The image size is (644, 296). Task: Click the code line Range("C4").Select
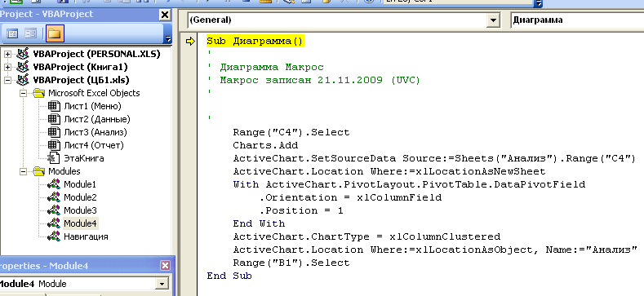point(291,133)
